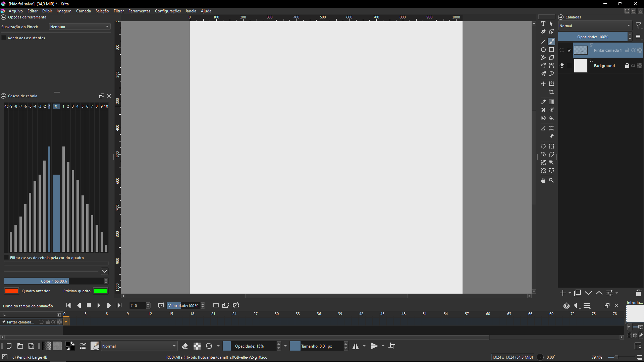
Task: Enable Aderir aos assistentes checkbox
Action: tap(4, 38)
